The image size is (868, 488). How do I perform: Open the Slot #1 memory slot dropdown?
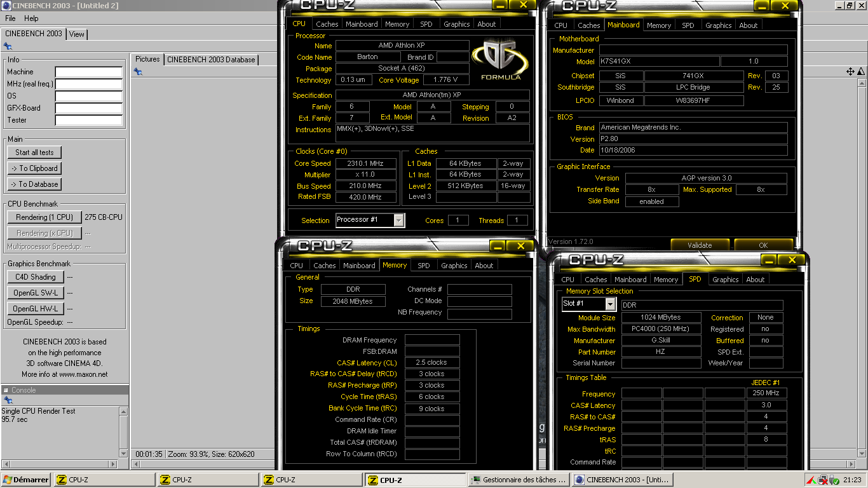click(610, 304)
